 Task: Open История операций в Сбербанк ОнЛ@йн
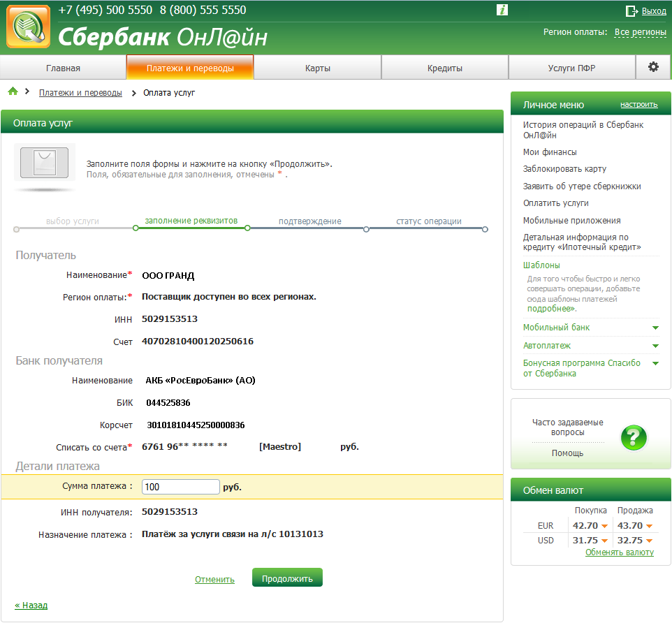(583, 130)
